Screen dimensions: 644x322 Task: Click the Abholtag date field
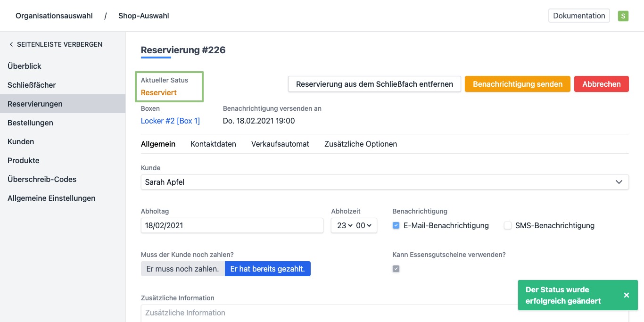(x=232, y=226)
